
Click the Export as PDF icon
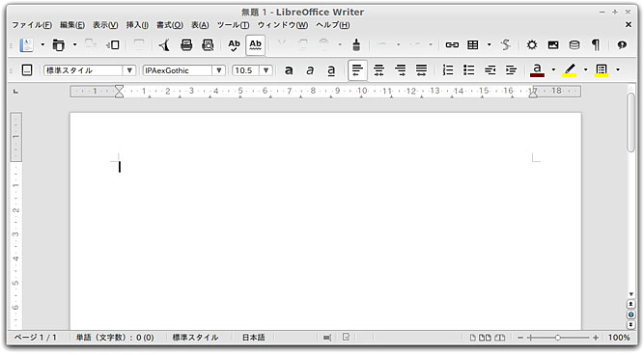pyautogui.click(x=165, y=44)
